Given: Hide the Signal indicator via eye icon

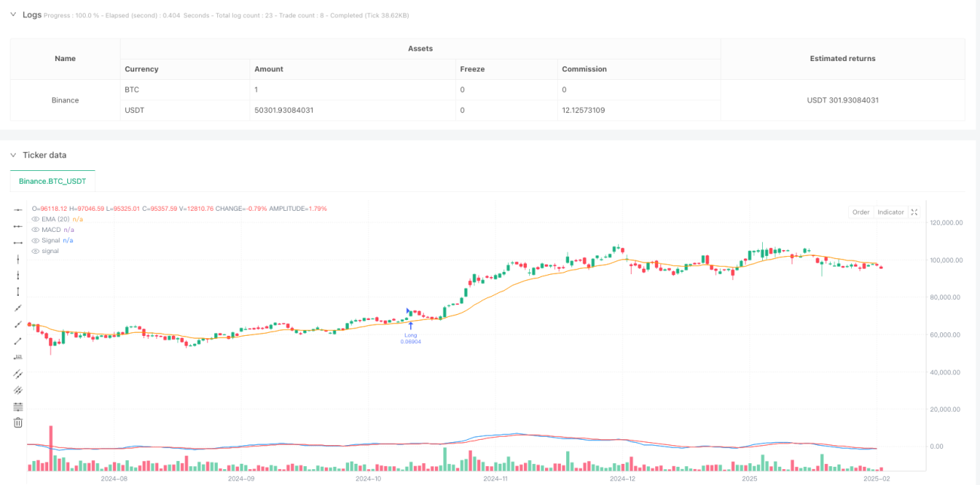Looking at the screenshot, I should pos(35,239).
